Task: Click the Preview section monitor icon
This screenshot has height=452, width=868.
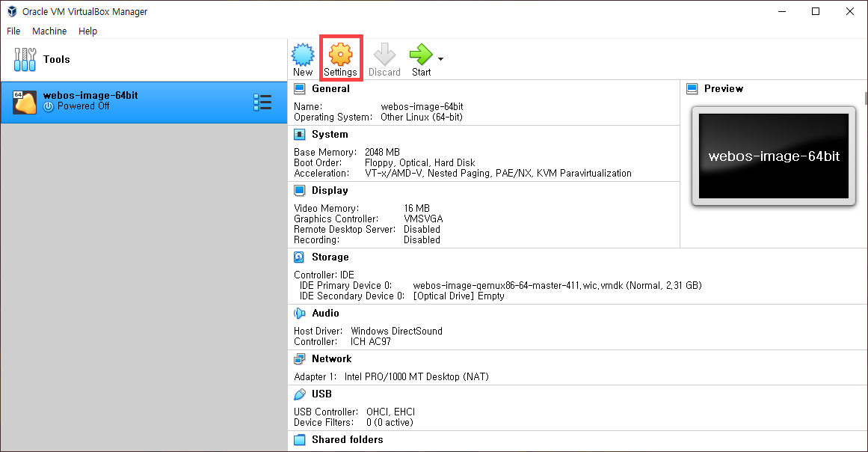Action: pos(692,88)
